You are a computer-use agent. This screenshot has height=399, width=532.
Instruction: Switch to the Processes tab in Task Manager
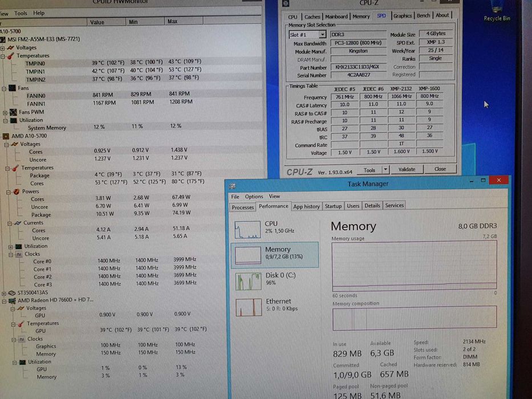pyautogui.click(x=242, y=207)
